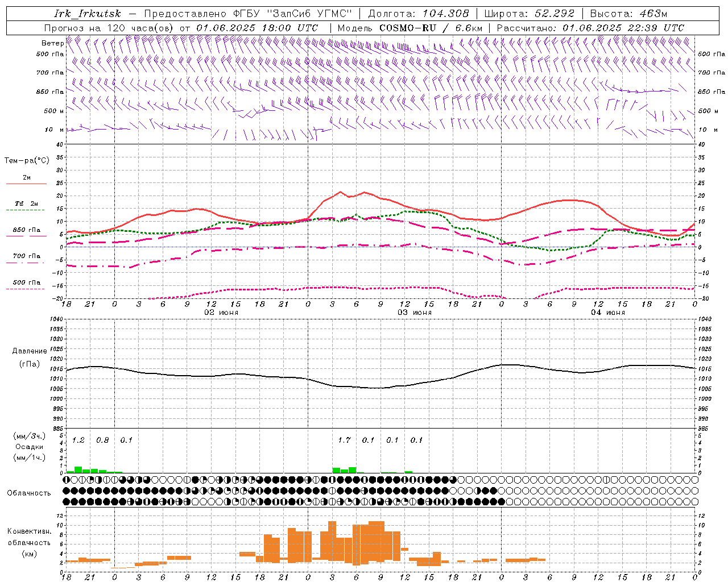Click the "02 июня" date label
Screen dimensions: 728x582
[221, 312]
